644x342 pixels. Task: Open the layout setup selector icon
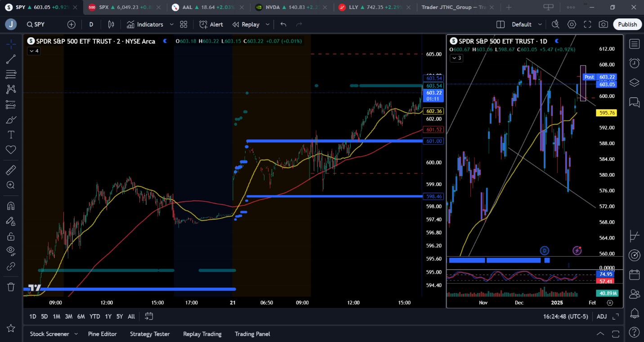501,24
